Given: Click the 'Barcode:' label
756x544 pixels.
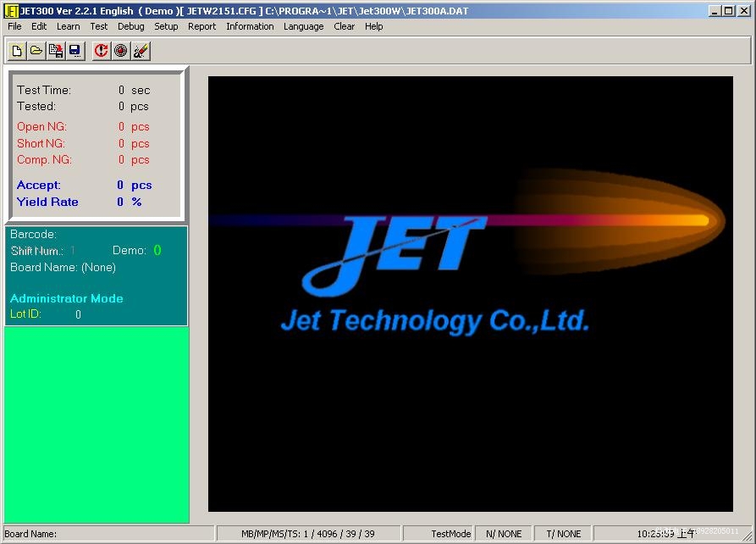Looking at the screenshot, I should click(x=33, y=234).
